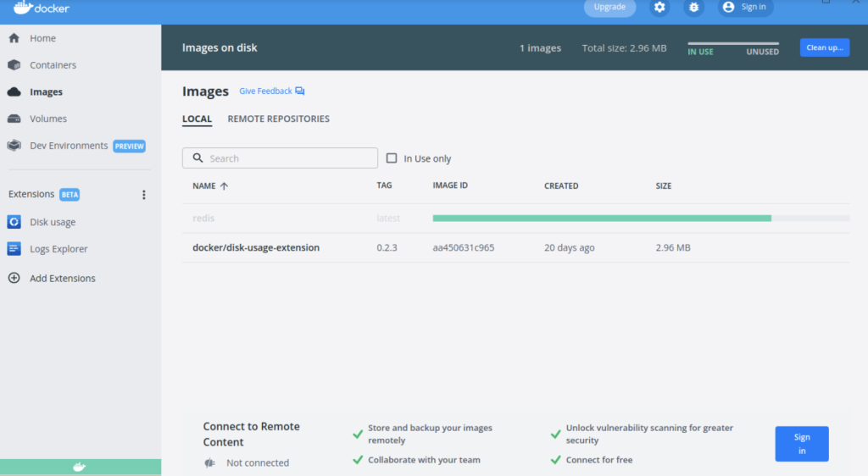This screenshot has width=868, height=476.
Task: Open settings via the gear icon
Action: coord(659,7)
